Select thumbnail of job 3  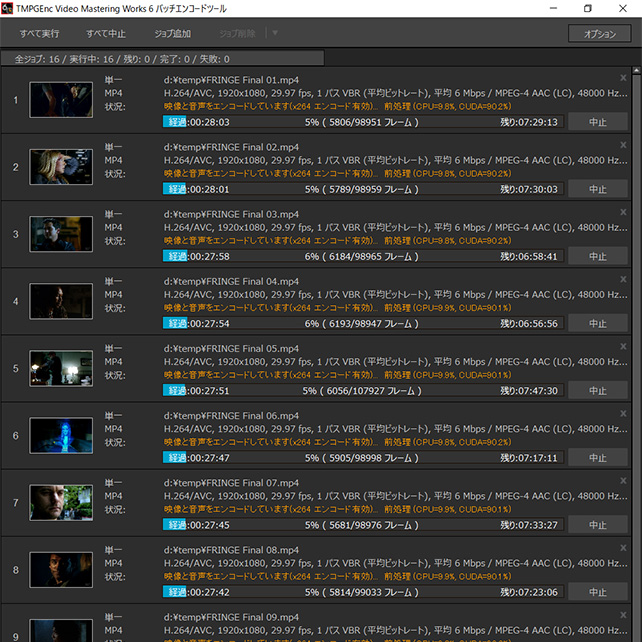(x=61, y=234)
